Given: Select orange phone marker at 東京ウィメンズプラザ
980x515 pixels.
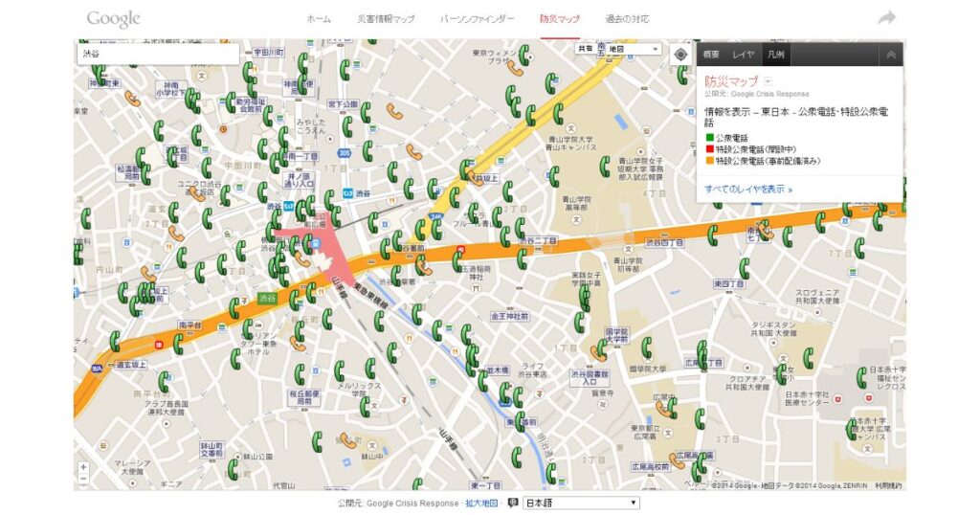Looking at the screenshot, I should [514, 68].
